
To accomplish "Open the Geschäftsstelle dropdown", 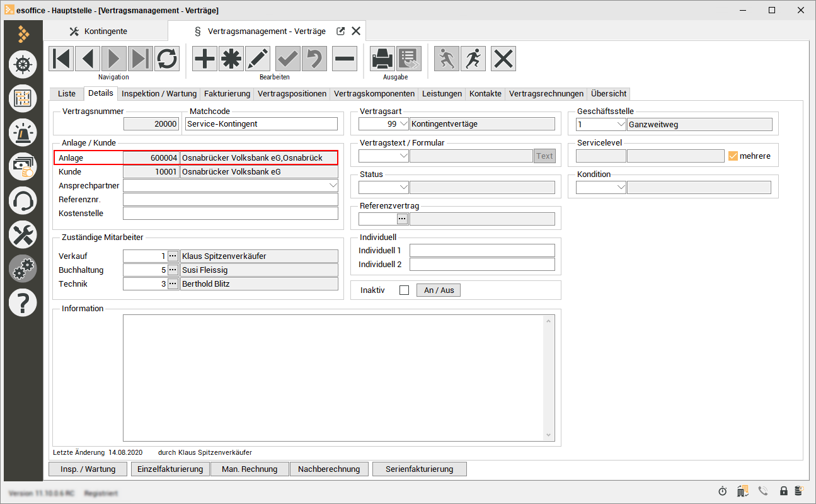I will tap(621, 124).
